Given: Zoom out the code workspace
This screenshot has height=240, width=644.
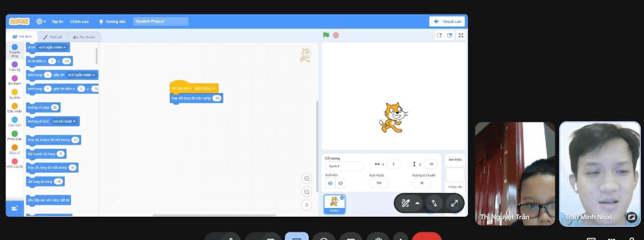Looking at the screenshot, I should click(x=306, y=192).
